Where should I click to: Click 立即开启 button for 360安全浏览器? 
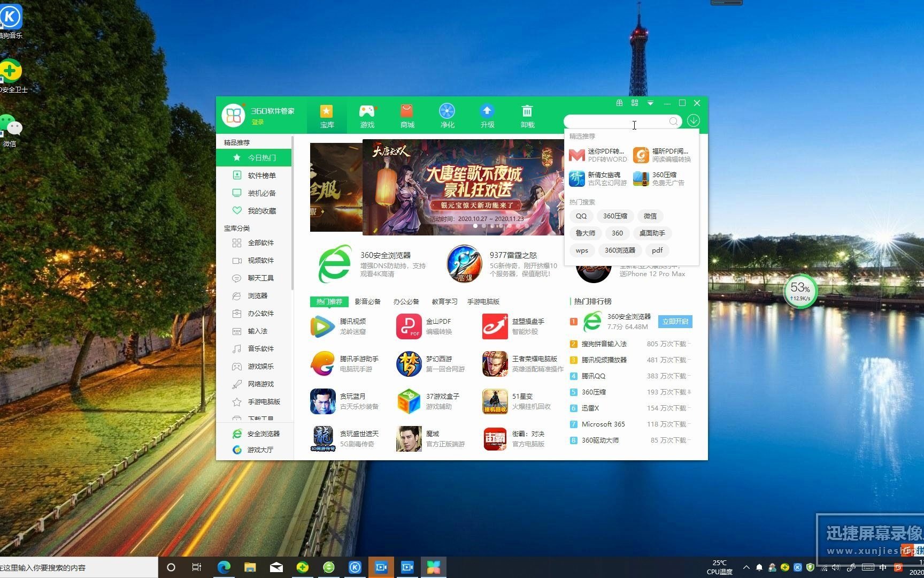point(675,322)
